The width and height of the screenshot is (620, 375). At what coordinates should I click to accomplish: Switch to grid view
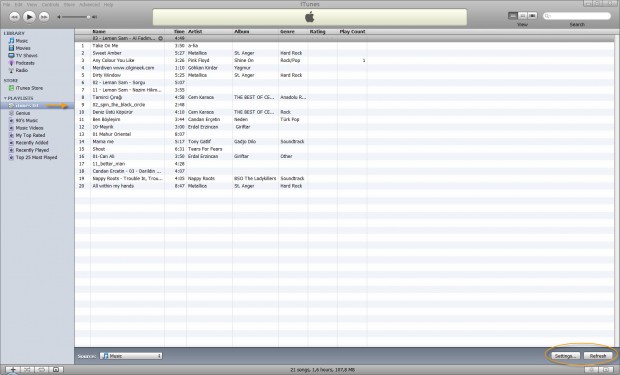[522, 15]
